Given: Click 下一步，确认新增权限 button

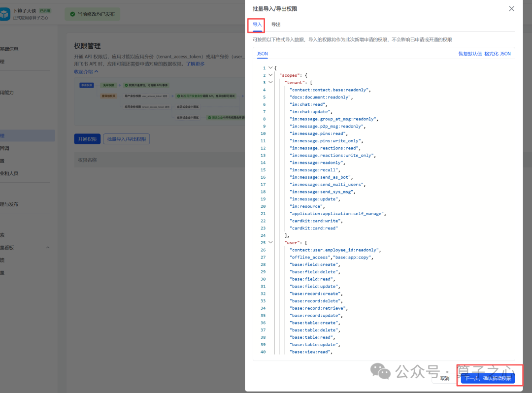Looking at the screenshot, I should tap(488, 378).
